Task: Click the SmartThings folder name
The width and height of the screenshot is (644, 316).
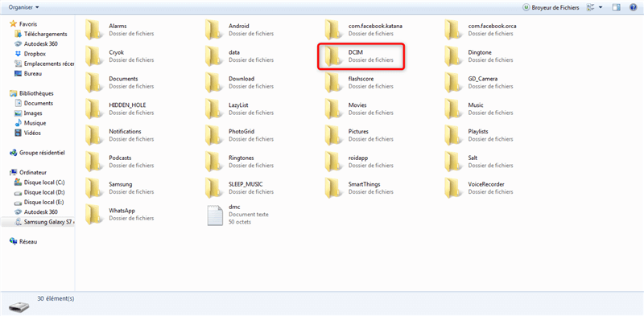Action: (365, 184)
